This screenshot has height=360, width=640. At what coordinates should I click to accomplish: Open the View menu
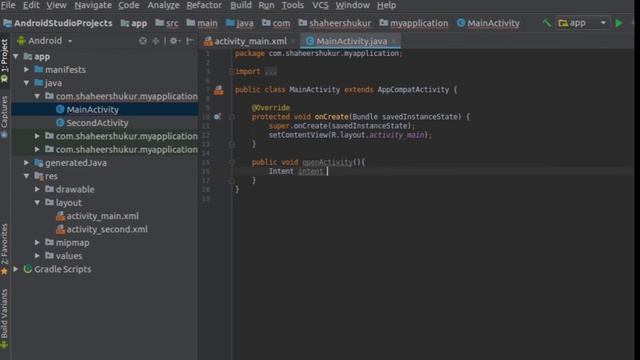56,5
